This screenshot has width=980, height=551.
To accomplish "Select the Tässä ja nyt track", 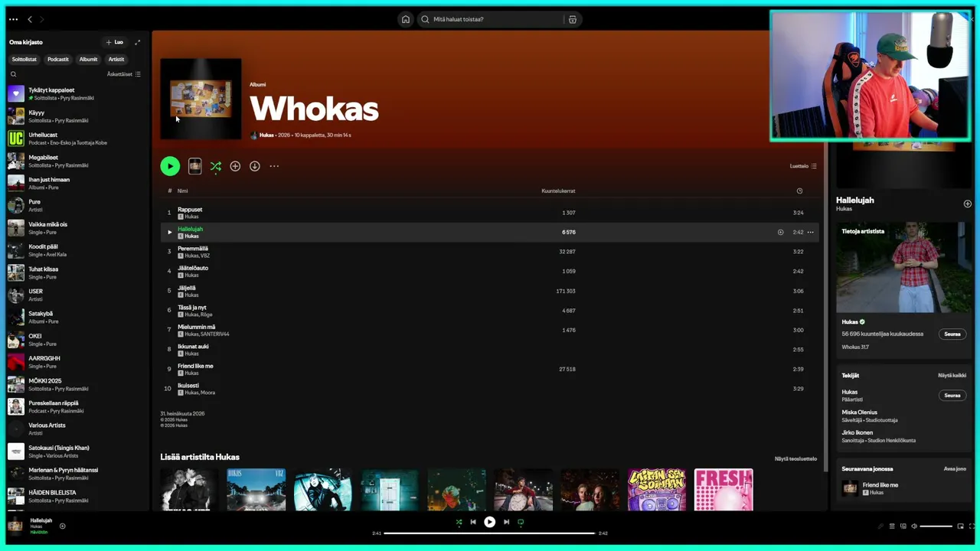I will point(490,311).
